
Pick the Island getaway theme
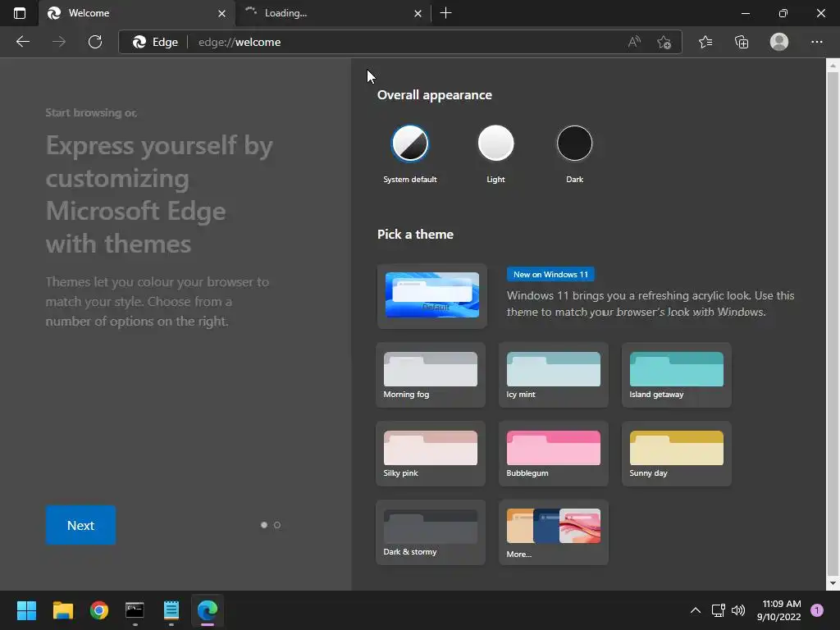pyautogui.click(x=677, y=375)
